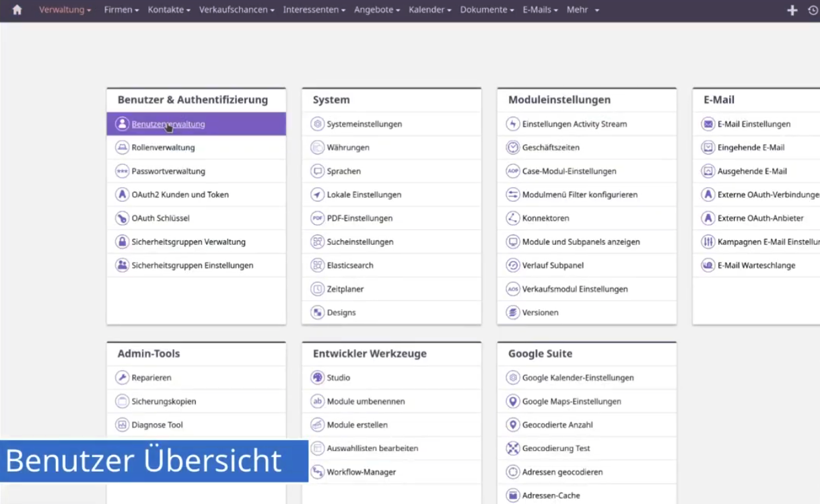Expand the Verwaltung dropdown menu
This screenshot has height=504, width=820.
[65, 10]
